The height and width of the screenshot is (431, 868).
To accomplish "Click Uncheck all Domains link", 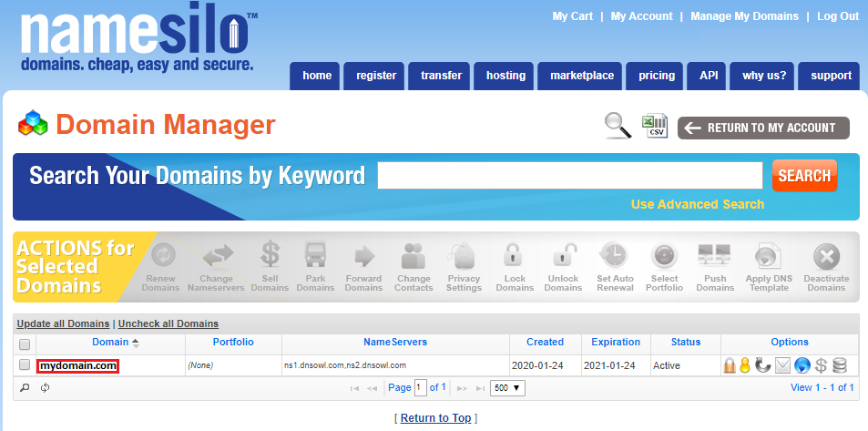I will pos(168,323).
